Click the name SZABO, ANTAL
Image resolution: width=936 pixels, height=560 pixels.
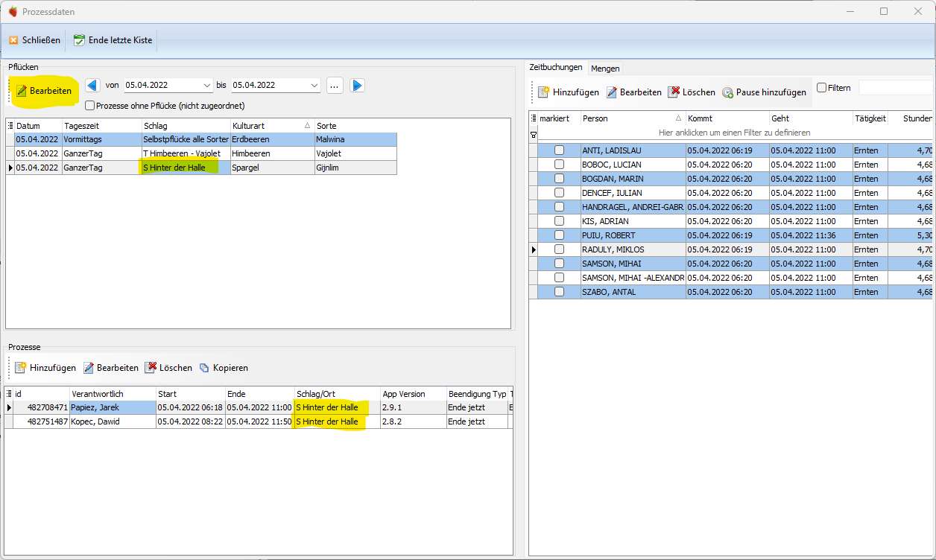tap(609, 292)
